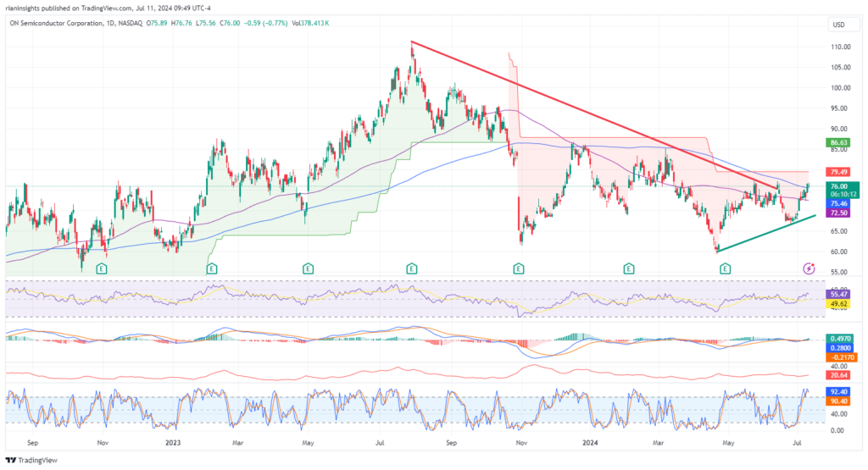Click the earnings E marker above Nov 2022
The width and height of the screenshot is (868, 470).
(x=102, y=268)
